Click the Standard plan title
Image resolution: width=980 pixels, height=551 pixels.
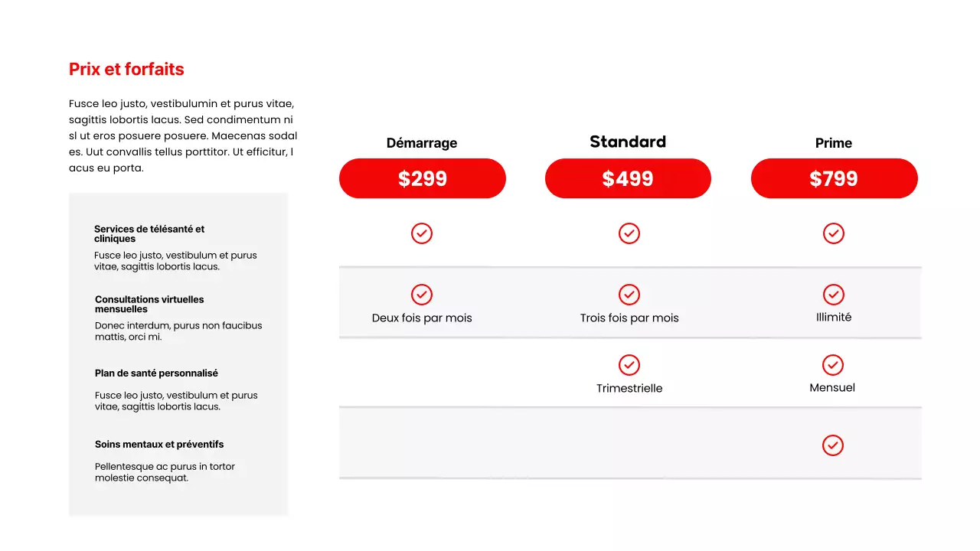(628, 142)
